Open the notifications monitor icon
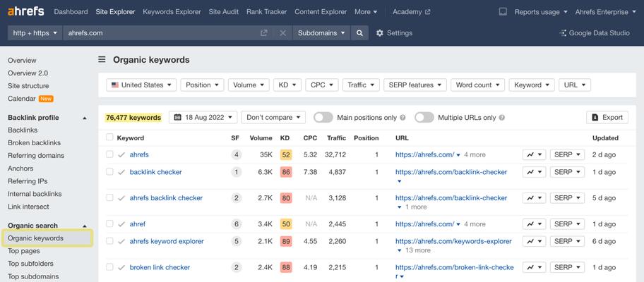Image resolution: width=644 pixels, height=282 pixels. click(503, 12)
